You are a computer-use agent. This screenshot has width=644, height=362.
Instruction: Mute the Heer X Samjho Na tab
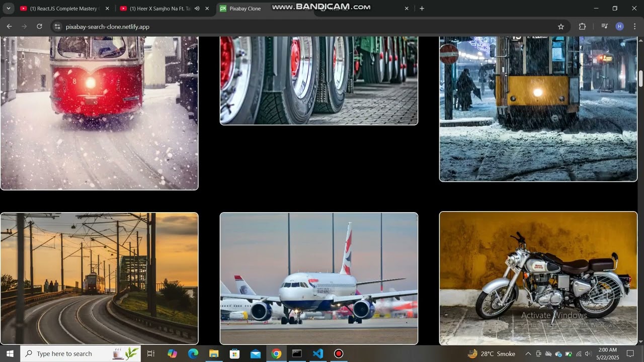(x=197, y=9)
